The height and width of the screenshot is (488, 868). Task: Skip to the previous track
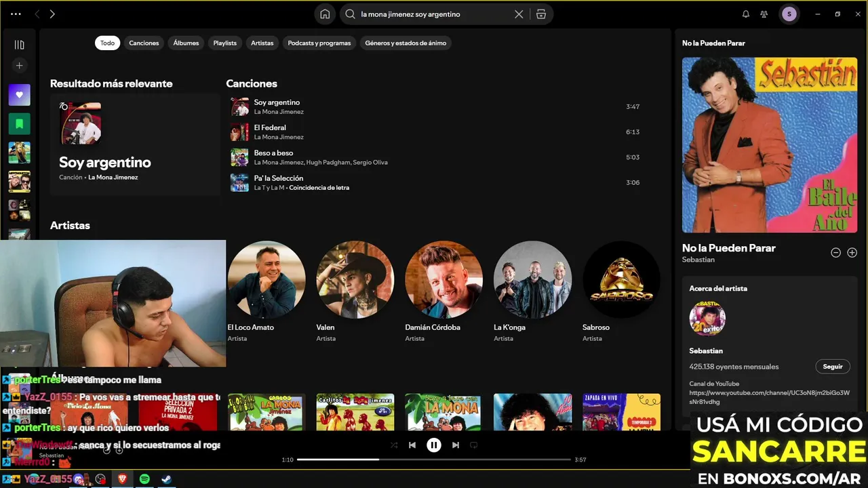coord(412,445)
